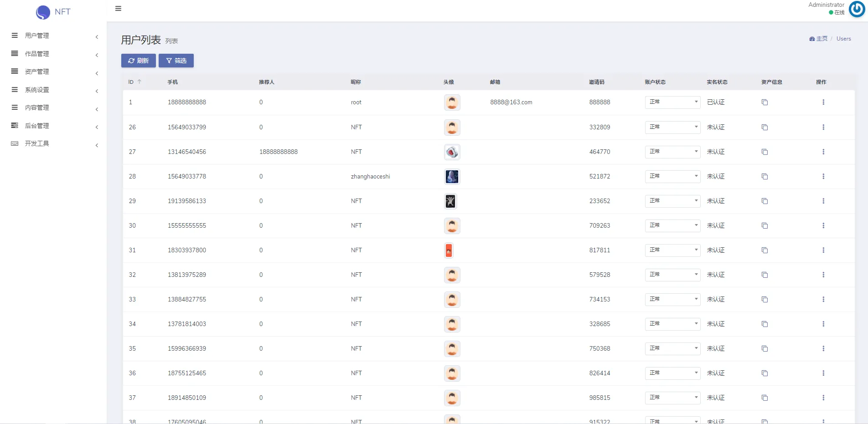Open three-dot actions for user 36

[823, 373]
